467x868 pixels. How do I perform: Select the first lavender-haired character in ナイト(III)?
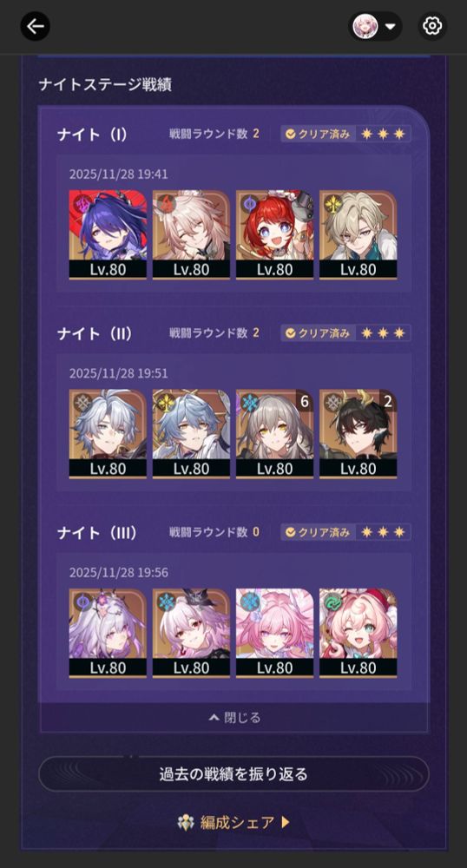[x=108, y=634]
